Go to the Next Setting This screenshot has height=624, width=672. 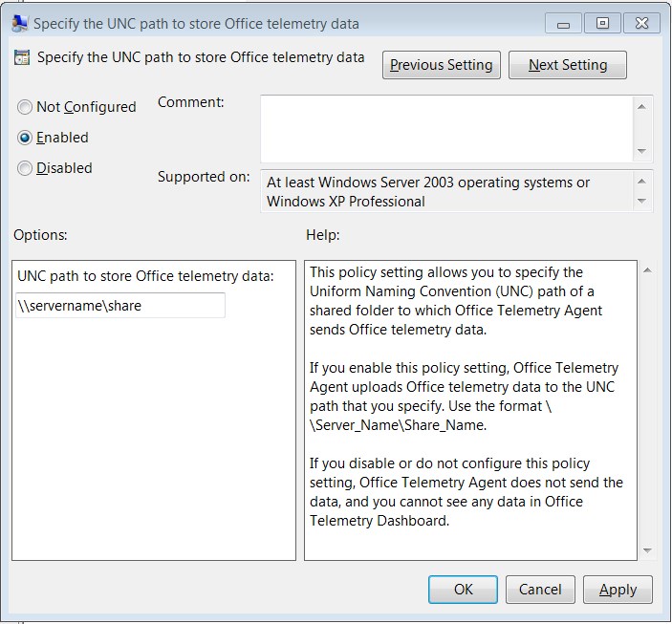click(x=568, y=65)
